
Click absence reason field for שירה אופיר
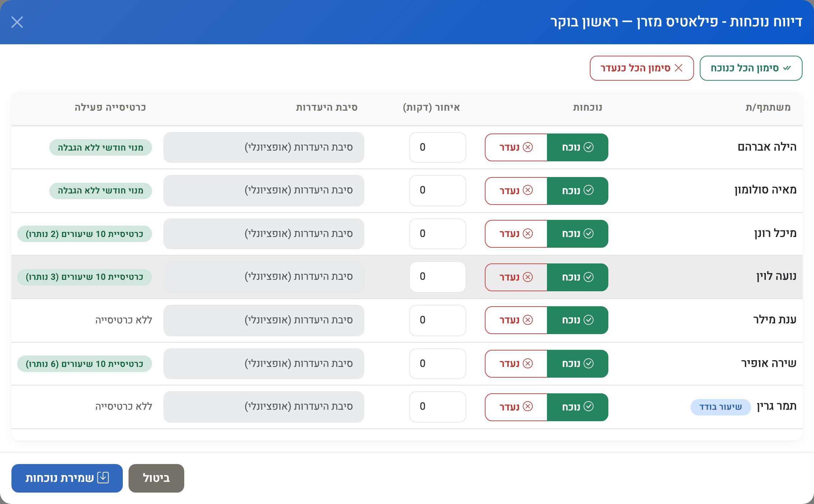(x=264, y=364)
